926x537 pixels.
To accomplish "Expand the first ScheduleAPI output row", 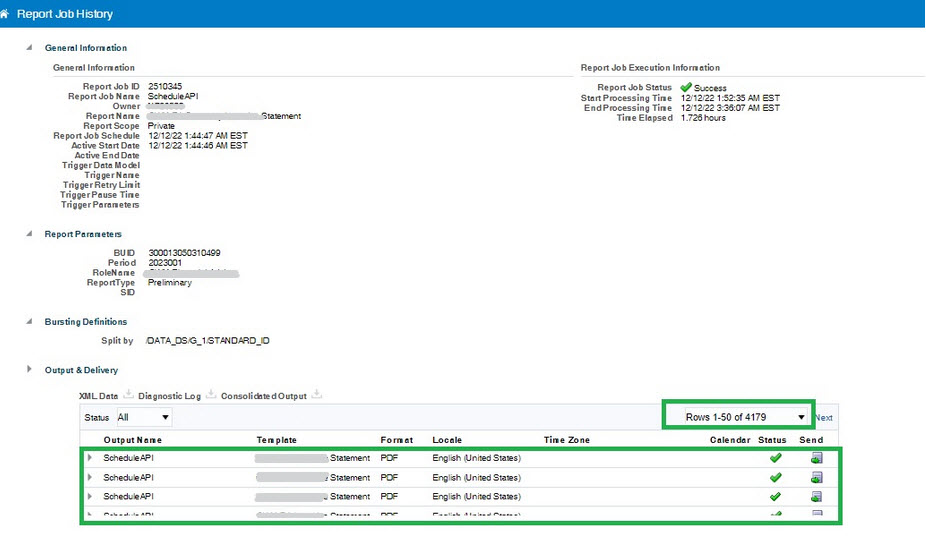I will point(90,458).
